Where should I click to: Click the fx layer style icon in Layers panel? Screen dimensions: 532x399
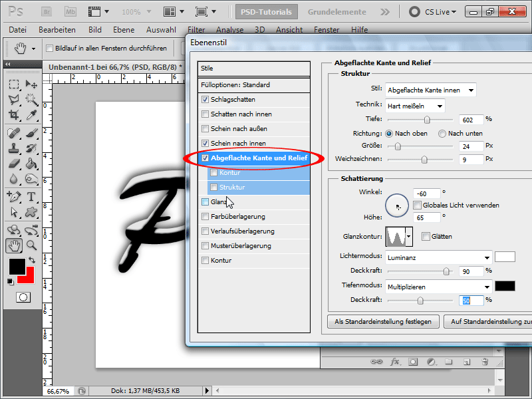[394, 362]
